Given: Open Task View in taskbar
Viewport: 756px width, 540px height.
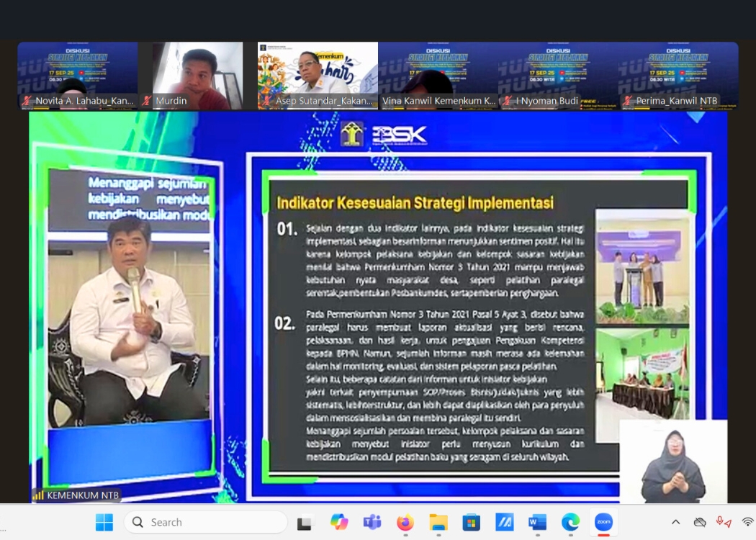Looking at the screenshot, I should 305,523.
